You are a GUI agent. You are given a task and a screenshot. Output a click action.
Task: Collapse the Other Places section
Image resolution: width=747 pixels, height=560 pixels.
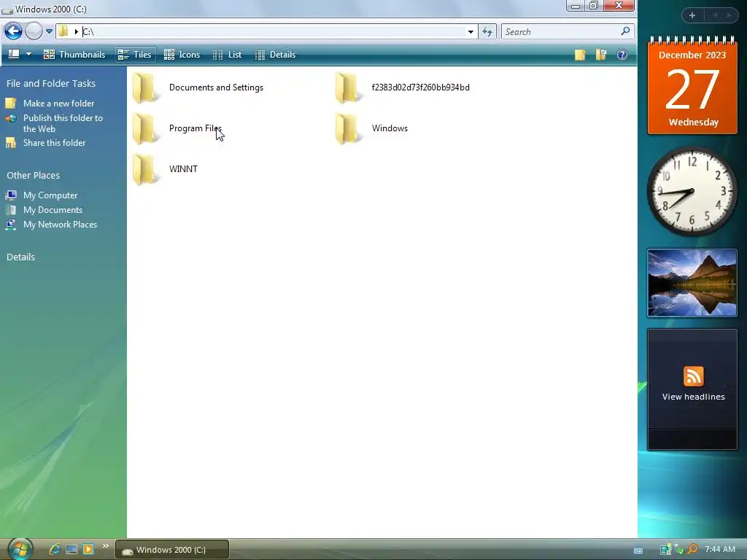[x=34, y=175]
